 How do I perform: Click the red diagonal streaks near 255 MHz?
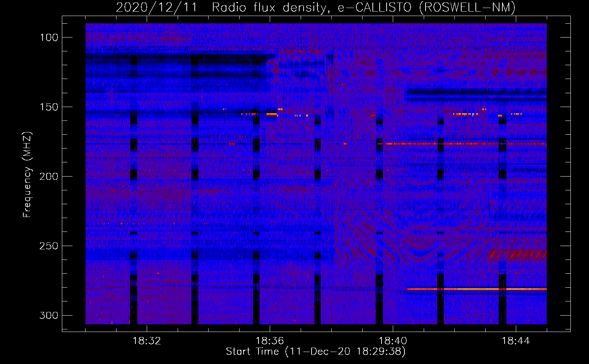click(517, 254)
